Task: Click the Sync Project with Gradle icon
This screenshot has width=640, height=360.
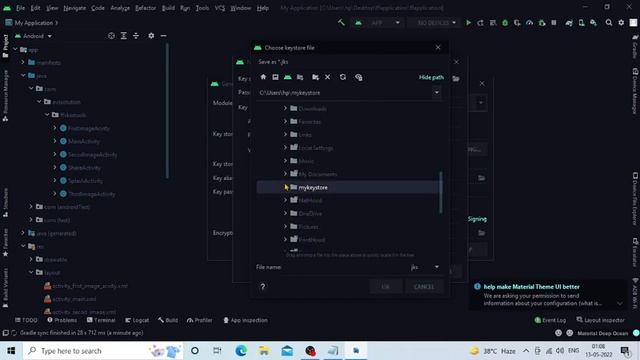Action: pyautogui.click(x=569, y=23)
